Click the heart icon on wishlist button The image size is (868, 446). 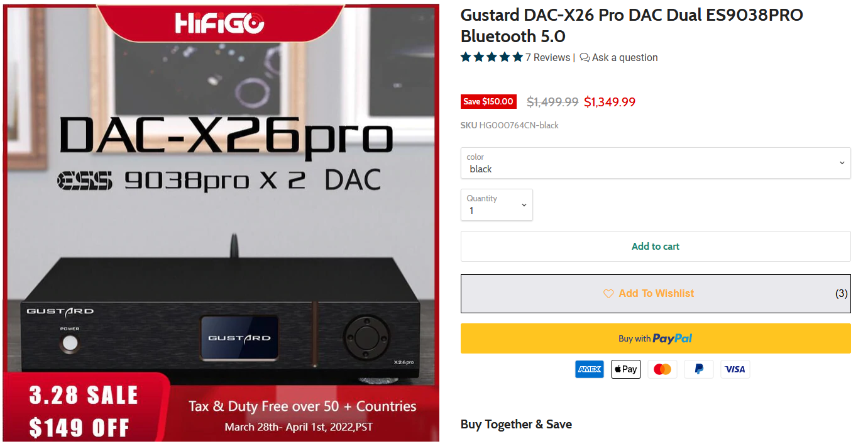608,294
